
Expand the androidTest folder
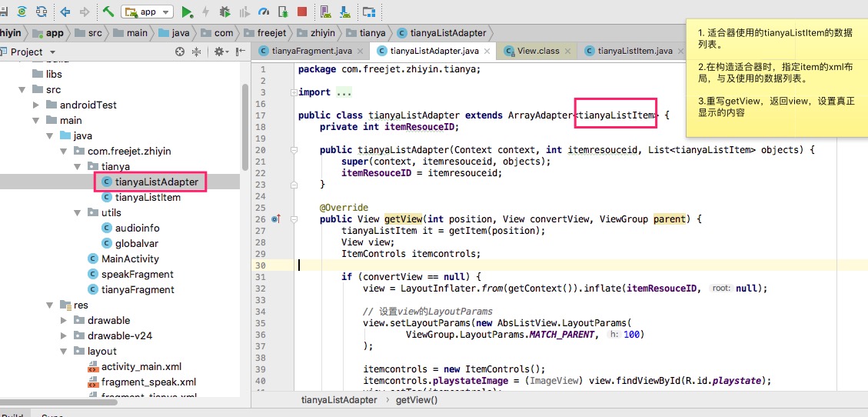pyautogui.click(x=36, y=105)
